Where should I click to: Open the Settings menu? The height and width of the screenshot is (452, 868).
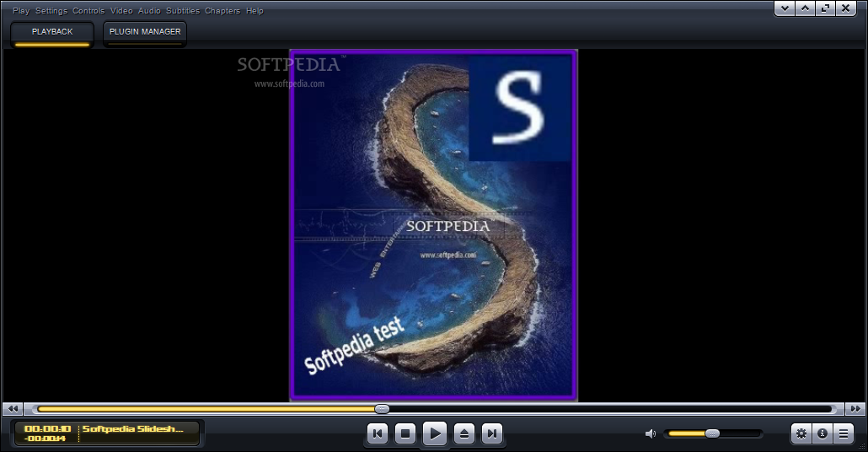51,10
